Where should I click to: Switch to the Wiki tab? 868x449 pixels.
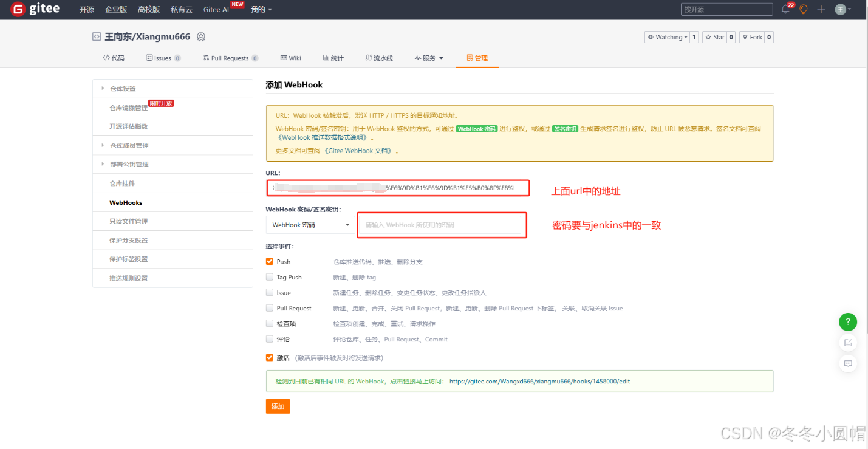pyautogui.click(x=291, y=58)
